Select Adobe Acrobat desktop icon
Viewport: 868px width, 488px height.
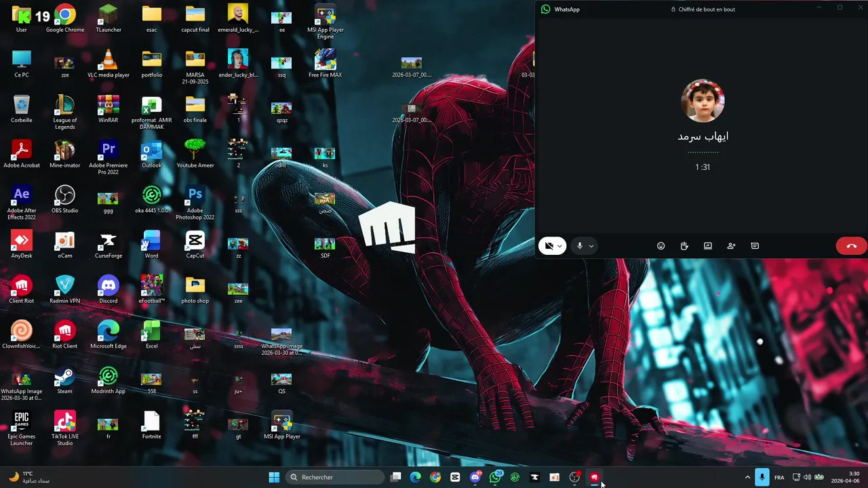coord(22,155)
